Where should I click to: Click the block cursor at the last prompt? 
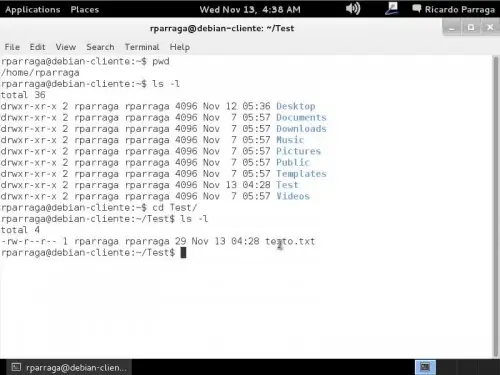click(x=183, y=253)
